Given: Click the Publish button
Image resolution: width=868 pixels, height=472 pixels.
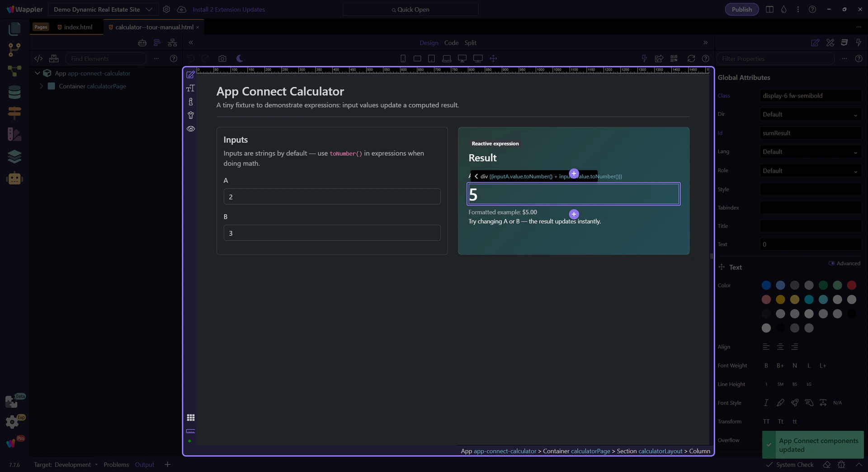Looking at the screenshot, I should [x=741, y=10].
